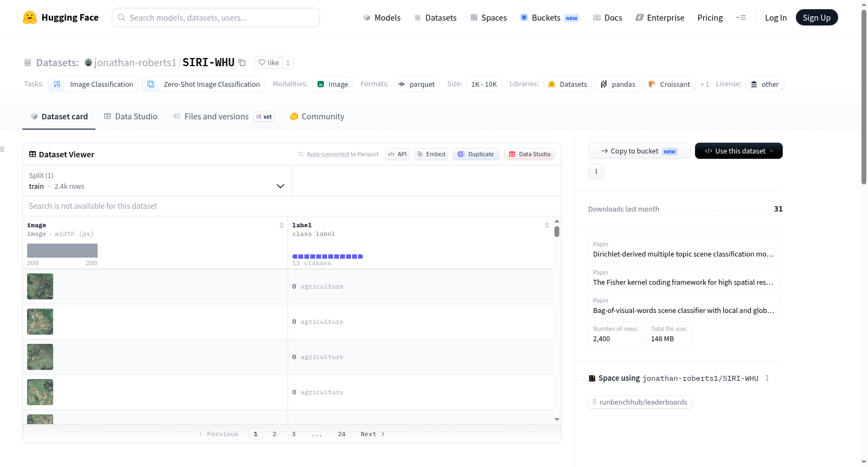
Task: Jump to page 24 of the dataset viewer
Action: point(342,434)
